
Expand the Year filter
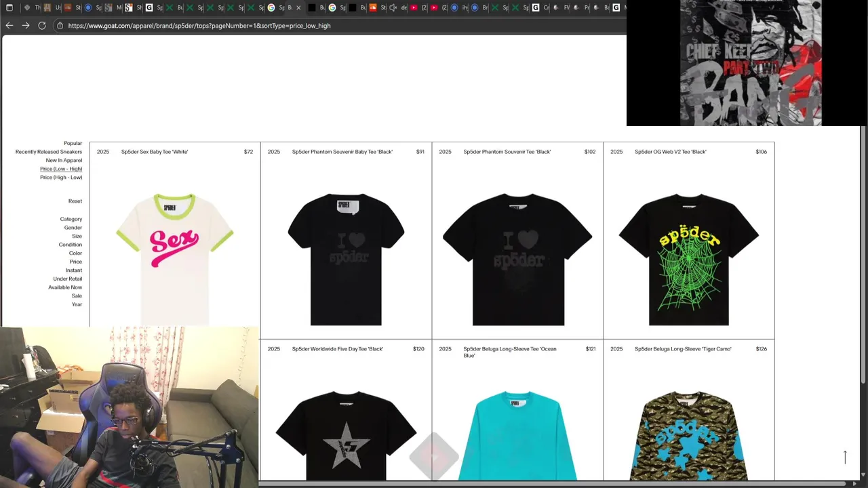[77, 304]
